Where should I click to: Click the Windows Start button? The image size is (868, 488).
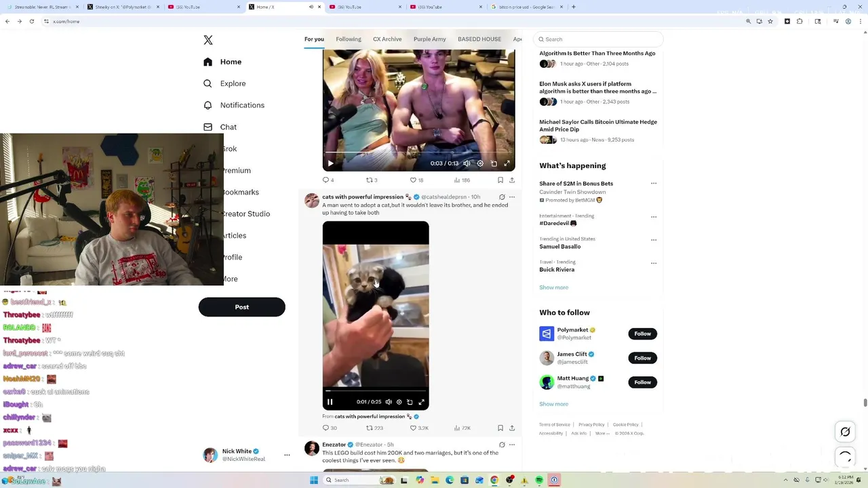[313, 480]
